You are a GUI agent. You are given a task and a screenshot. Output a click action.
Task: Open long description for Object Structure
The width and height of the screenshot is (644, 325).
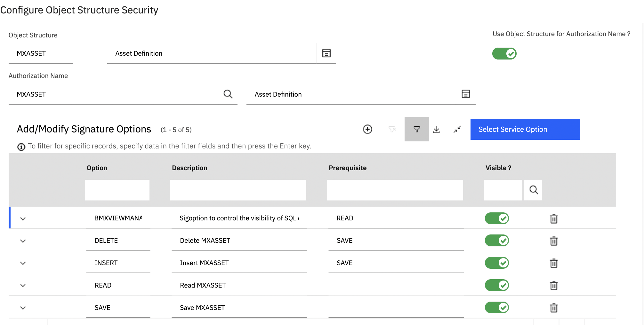326,53
